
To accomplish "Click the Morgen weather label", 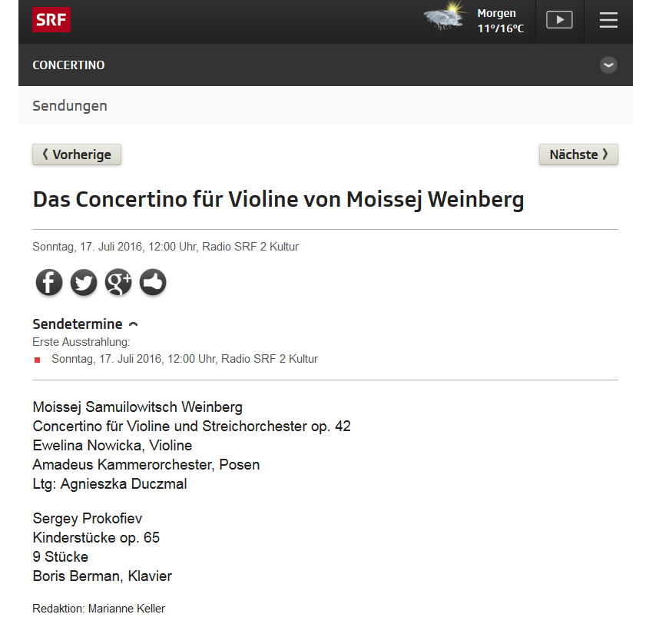I will pyautogui.click(x=496, y=13).
